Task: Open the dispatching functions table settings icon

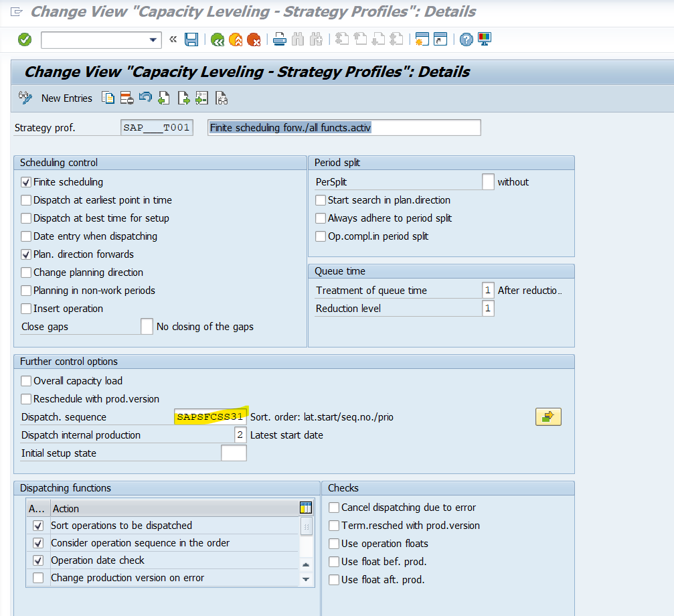Action: click(x=306, y=508)
